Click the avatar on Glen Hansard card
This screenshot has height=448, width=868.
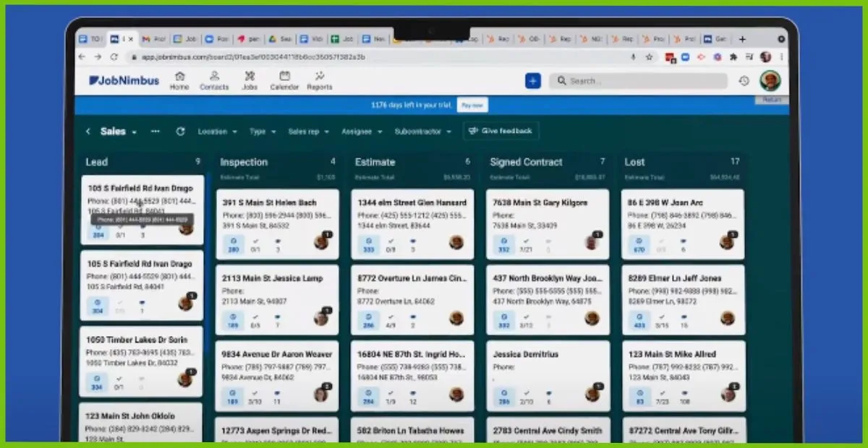point(456,242)
